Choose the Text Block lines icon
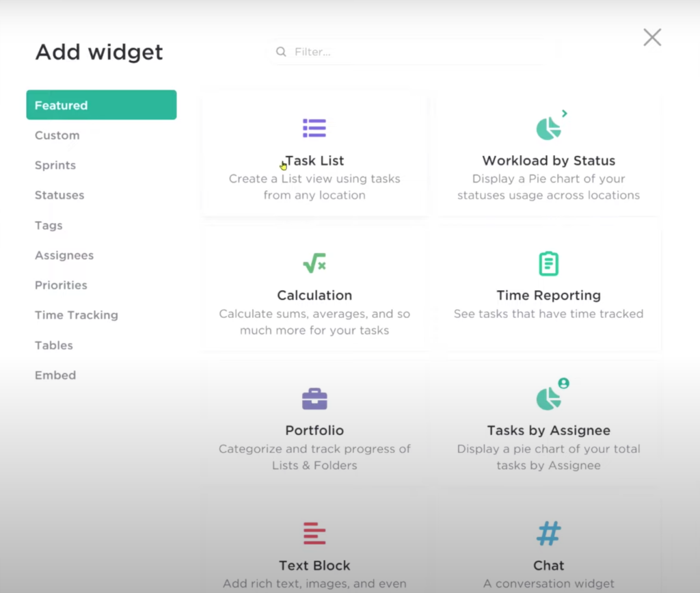Image resolution: width=700 pixels, height=593 pixels. click(314, 533)
